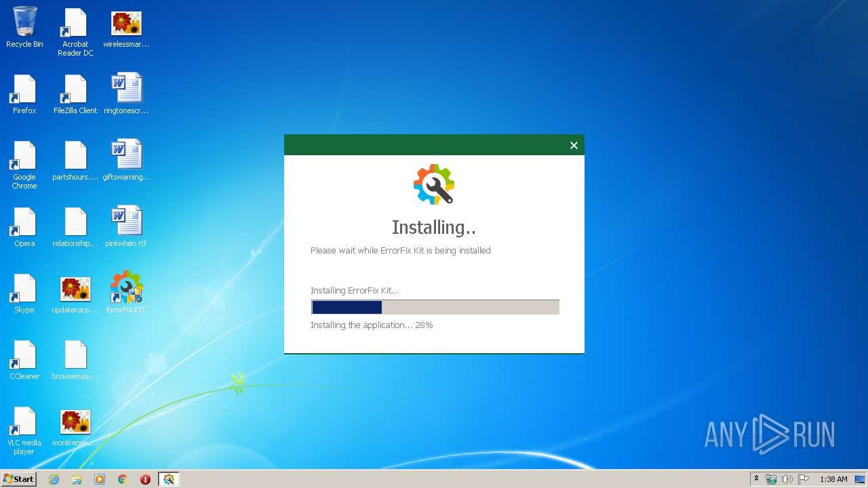Click 'Installing the application... 28%' text

click(x=372, y=325)
